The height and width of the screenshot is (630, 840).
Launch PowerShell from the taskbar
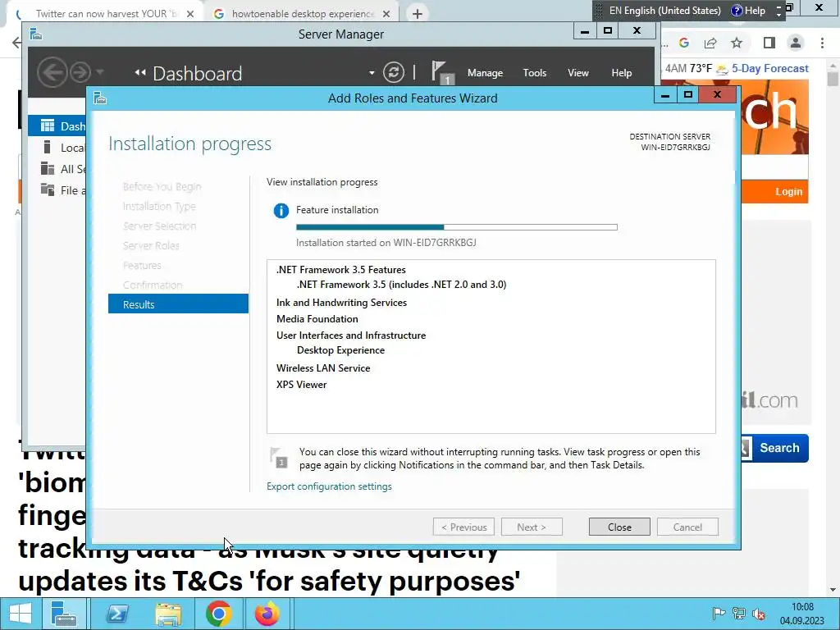pyautogui.click(x=117, y=614)
